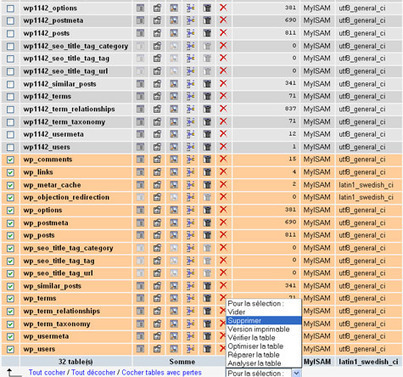Screen dimensions: 403x377
Task: Click the search icon for wp1142_posts
Action: (174, 33)
